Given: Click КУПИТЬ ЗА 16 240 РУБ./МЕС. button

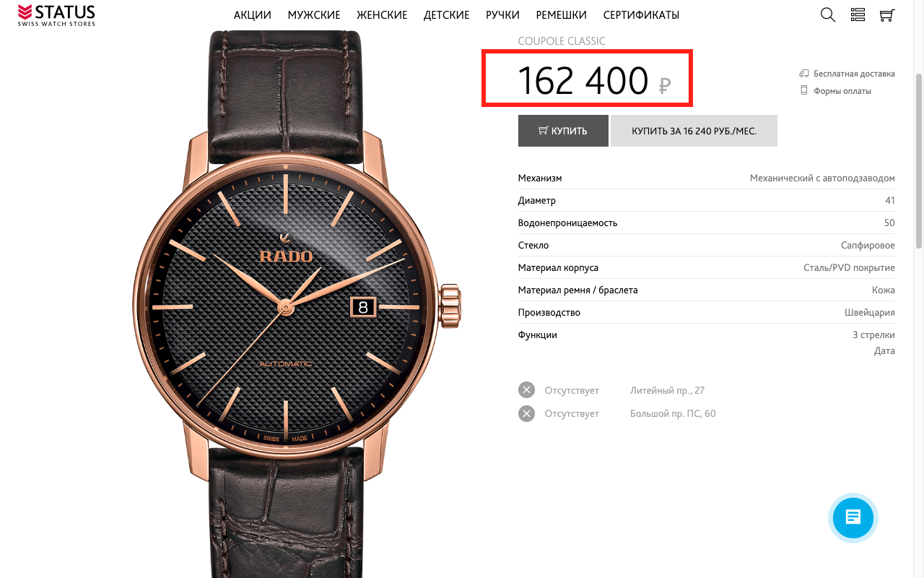Looking at the screenshot, I should 694,131.
